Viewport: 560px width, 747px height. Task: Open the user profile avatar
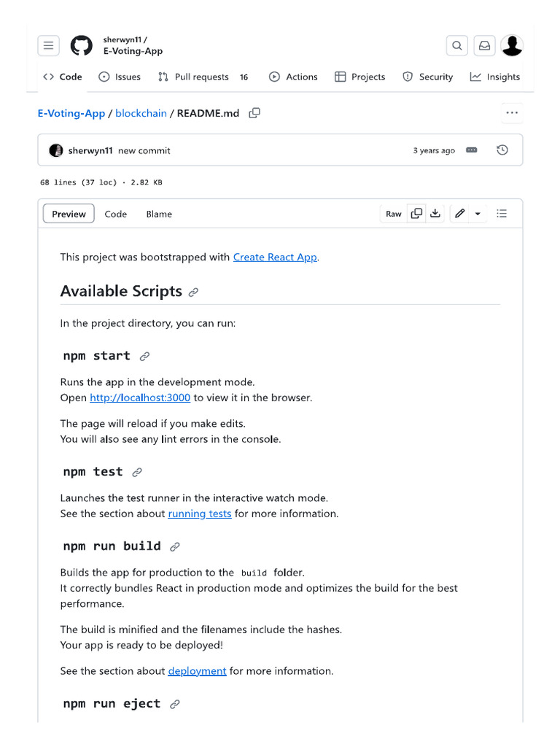(512, 46)
